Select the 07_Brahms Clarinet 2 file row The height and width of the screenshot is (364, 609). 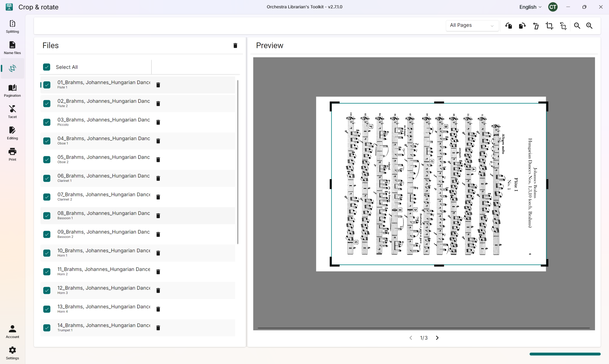click(138, 197)
